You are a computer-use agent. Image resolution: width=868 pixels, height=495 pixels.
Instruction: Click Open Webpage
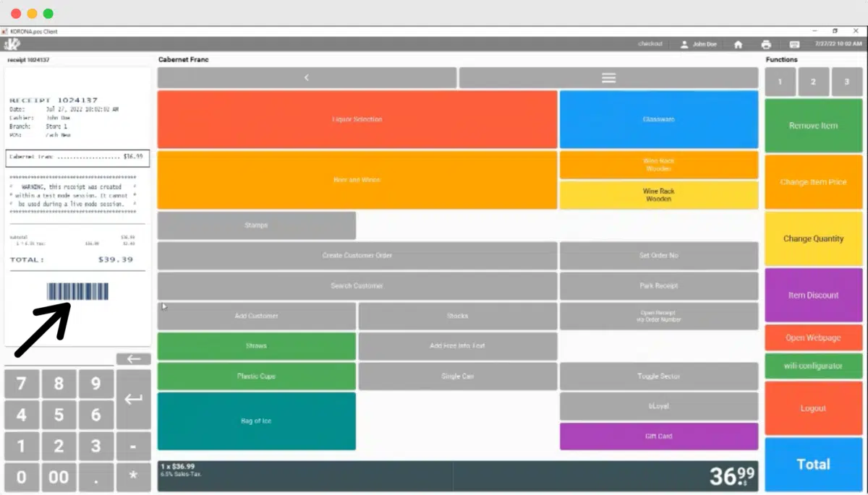(814, 337)
